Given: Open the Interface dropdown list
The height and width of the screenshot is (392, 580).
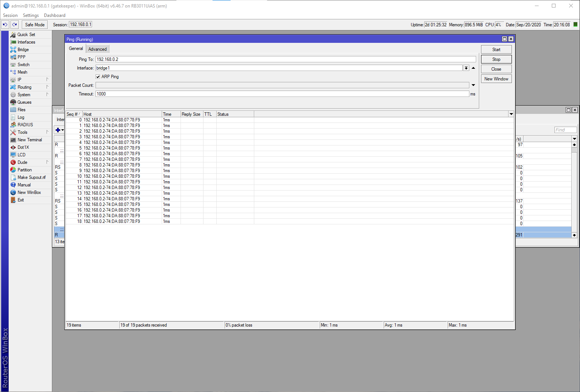Looking at the screenshot, I should [466, 68].
